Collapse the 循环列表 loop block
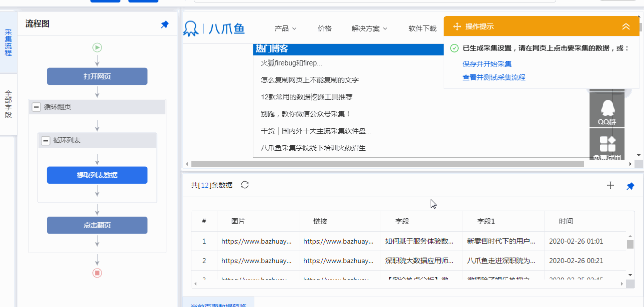Screen dimensions: 644x307 click(x=45, y=141)
